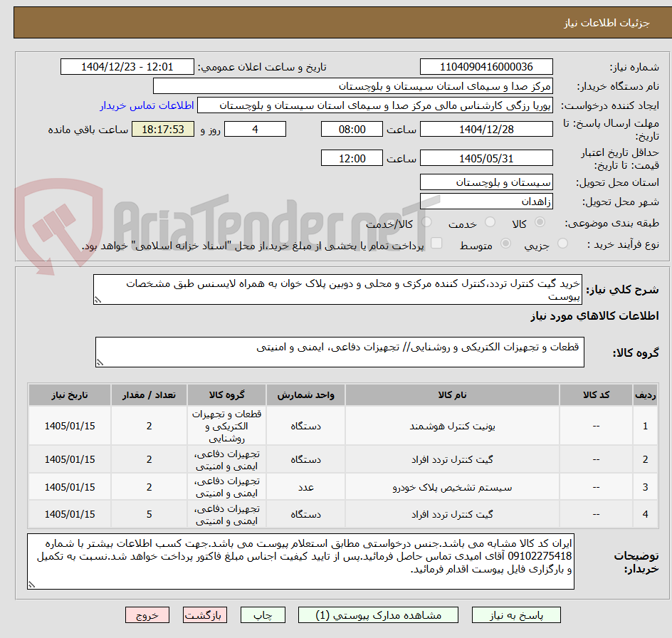
Task: Click the buyer notes text area
Action: [x=300, y=561]
